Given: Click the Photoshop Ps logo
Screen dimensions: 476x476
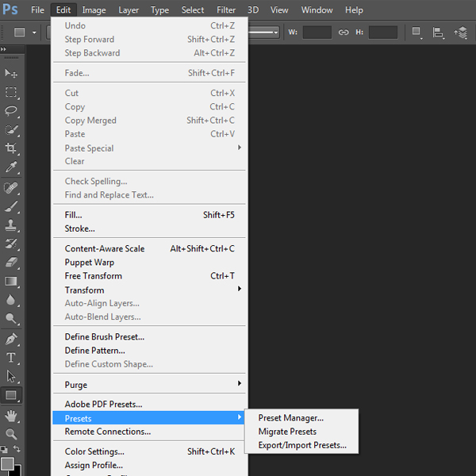Looking at the screenshot, I should [x=10, y=10].
